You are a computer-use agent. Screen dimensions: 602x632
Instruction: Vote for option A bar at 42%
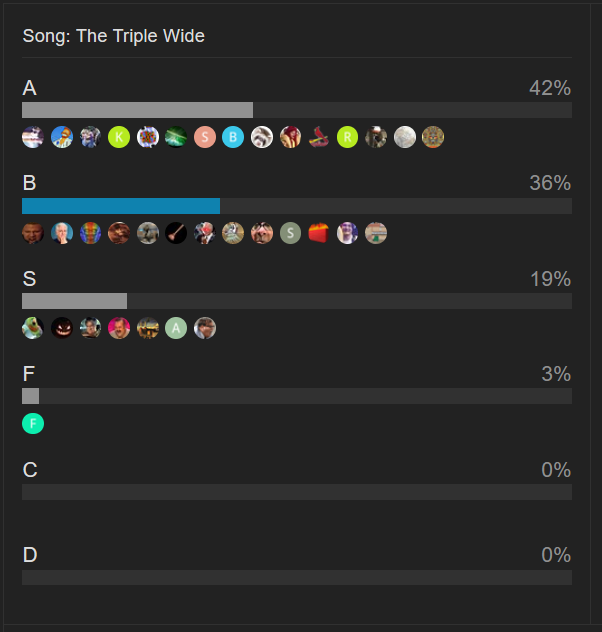click(x=297, y=110)
